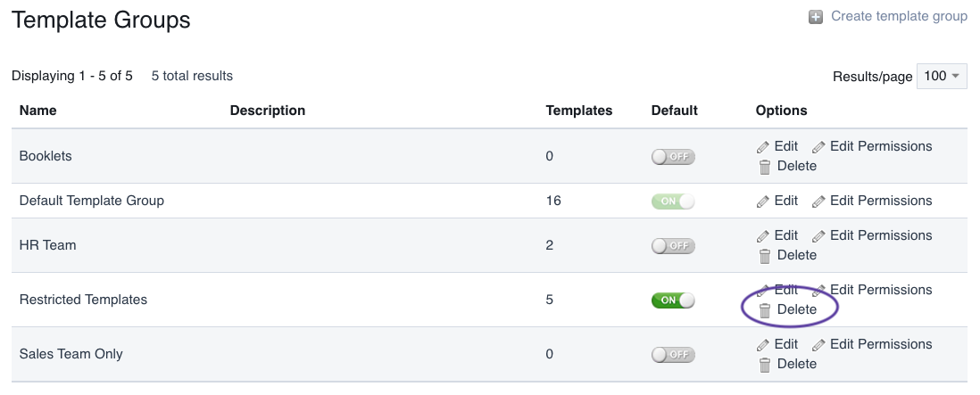This screenshot has width=980, height=395.
Task: Click the 'Displaying 1 - 5 of 5' text
Action: point(72,76)
